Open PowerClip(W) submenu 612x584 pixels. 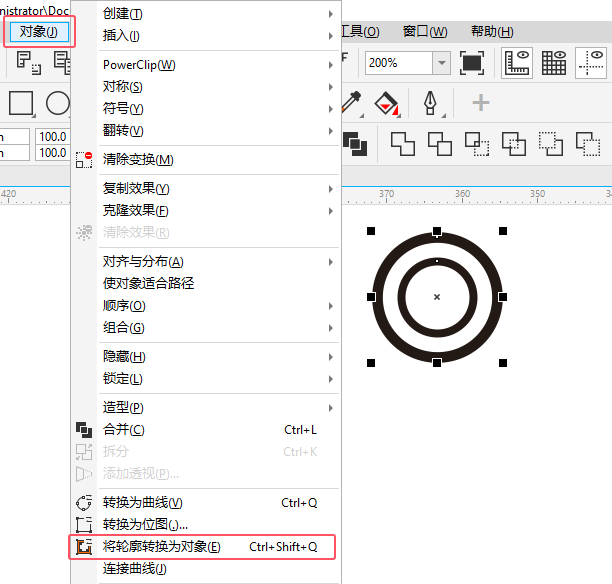(219, 65)
